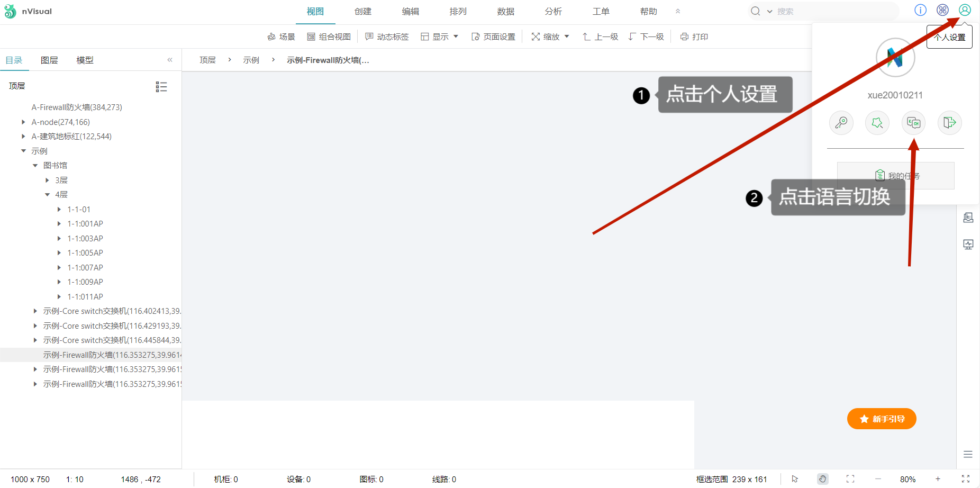Switch to the 模型 panel tab
Screen dimensions: 980x488
85,60
